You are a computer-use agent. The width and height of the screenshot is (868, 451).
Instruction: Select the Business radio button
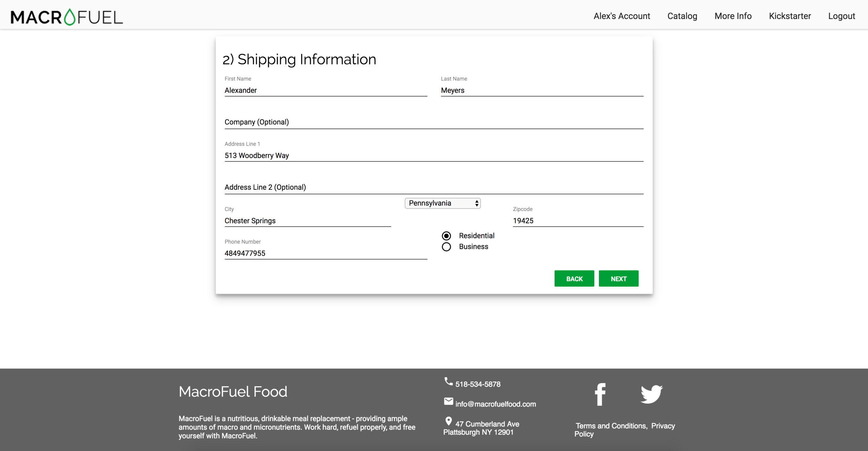446,247
